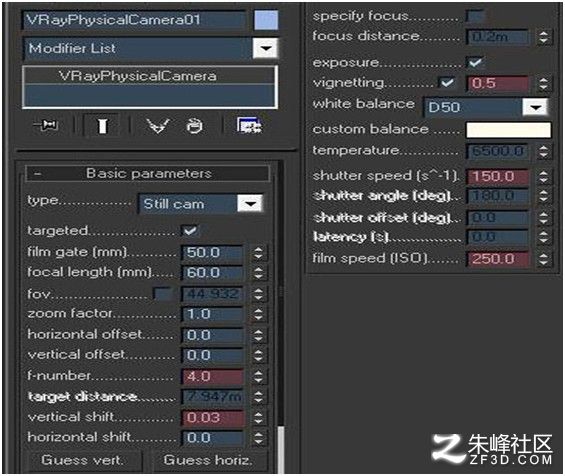Adjust the latency spinner arrows
Viewport: 565px width, 476px height.
(x=543, y=237)
